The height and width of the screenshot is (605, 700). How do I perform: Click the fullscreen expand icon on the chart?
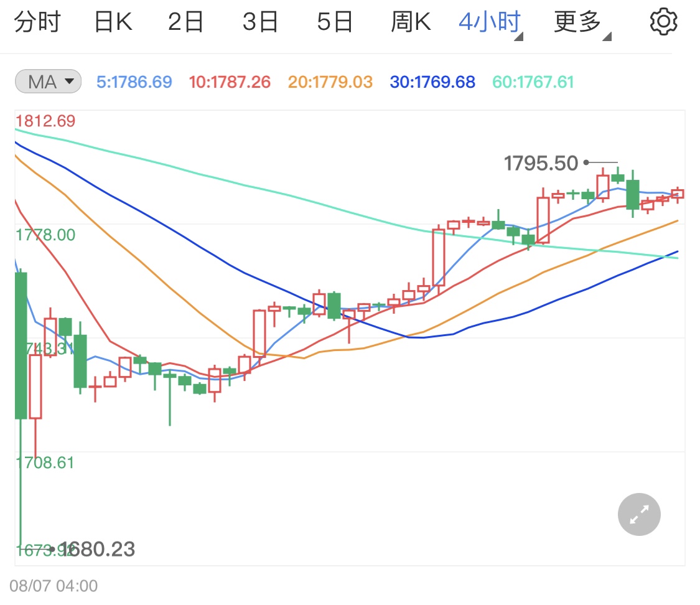[639, 515]
